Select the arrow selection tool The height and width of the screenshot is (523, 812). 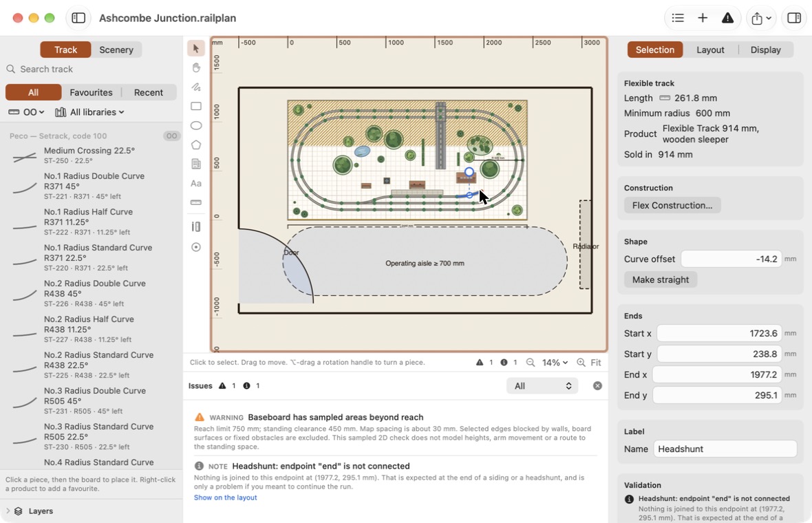coord(195,48)
